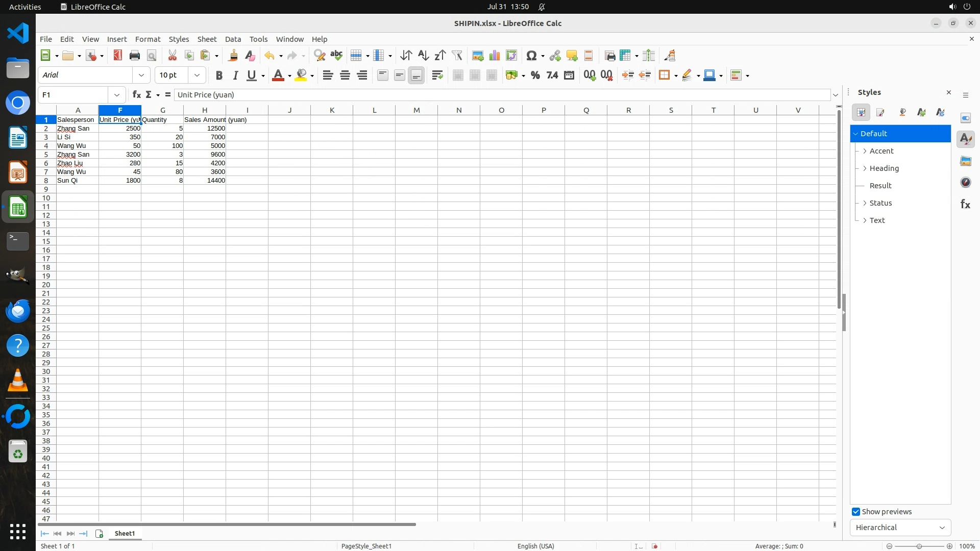The height and width of the screenshot is (551, 980).
Task: Select the Result style entry
Action: pyautogui.click(x=880, y=186)
